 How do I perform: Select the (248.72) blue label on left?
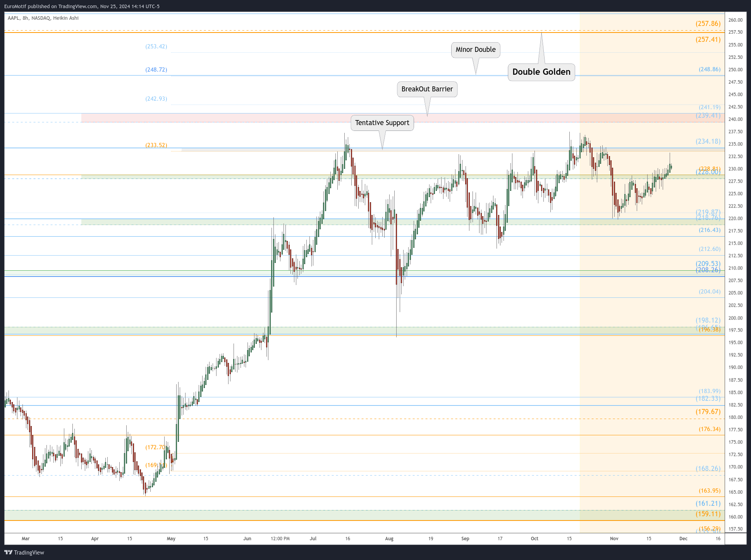tap(156, 70)
